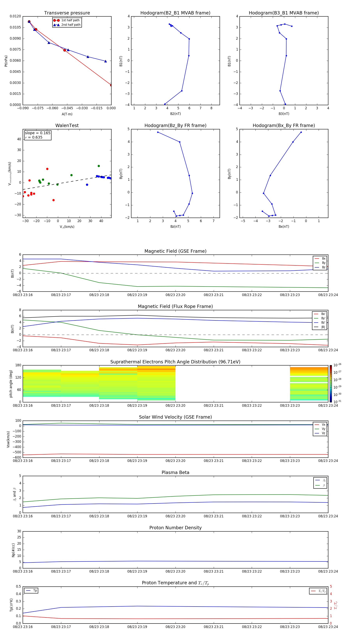Click the "Hodogram(Bx_By FR frame)" title
The width and height of the screenshot is (351, 644).
pyautogui.click(x=284, y=125)
